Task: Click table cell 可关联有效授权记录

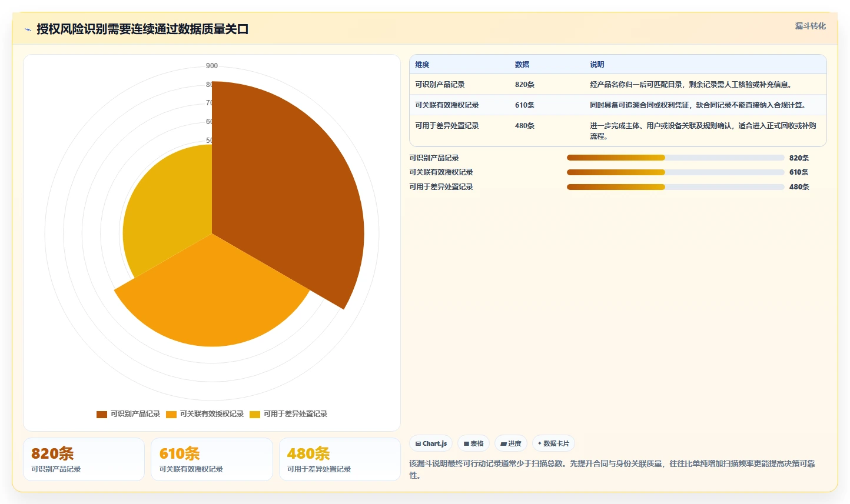Action: point(447,105)
